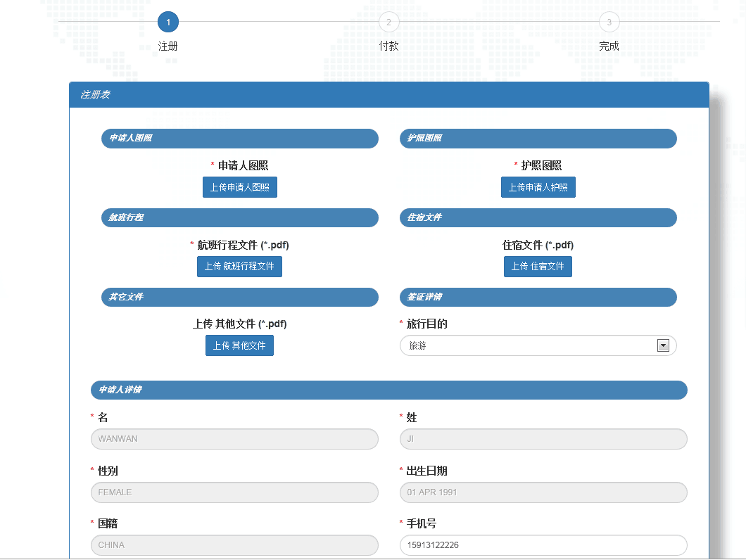Click the 住宿文件 (*.pdf) label
746x560 pixels.
click(538, 245)
